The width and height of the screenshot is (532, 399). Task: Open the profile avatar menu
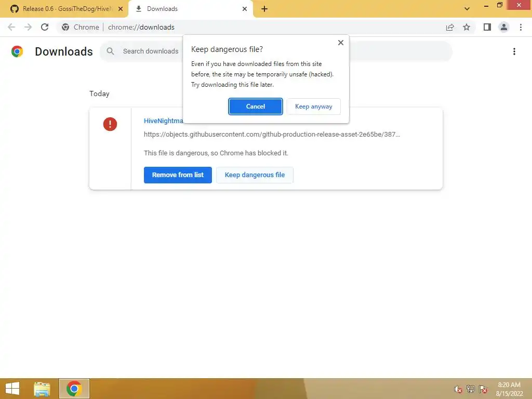pos(504,27)
